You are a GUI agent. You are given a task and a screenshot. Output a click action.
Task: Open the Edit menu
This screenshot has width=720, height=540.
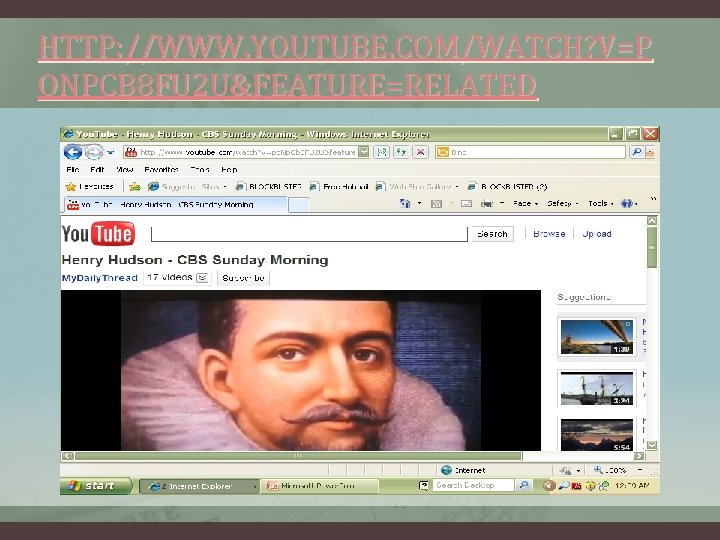tap(97, 169)
